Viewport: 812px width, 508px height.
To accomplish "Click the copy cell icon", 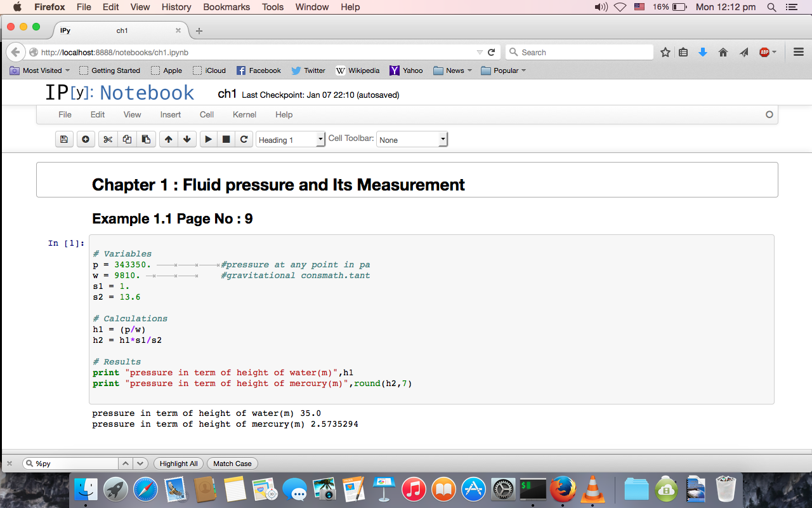I will [127, 140].
